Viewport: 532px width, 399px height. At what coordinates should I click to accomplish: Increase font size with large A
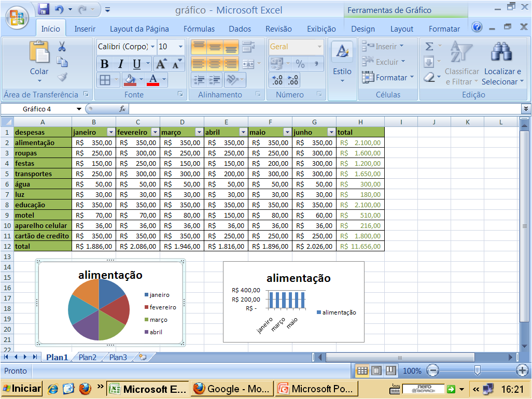[161, 64]
